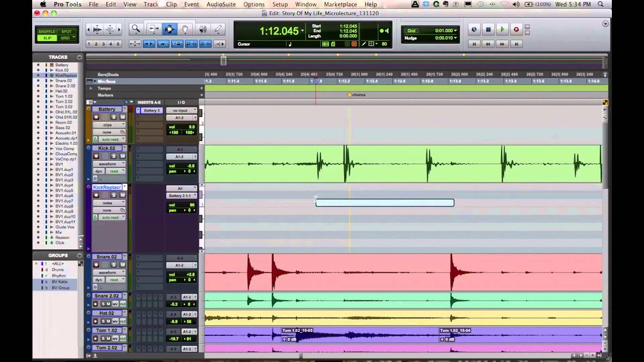Click the Fast Forward button

pyautogui.click(x=502, y=44)
